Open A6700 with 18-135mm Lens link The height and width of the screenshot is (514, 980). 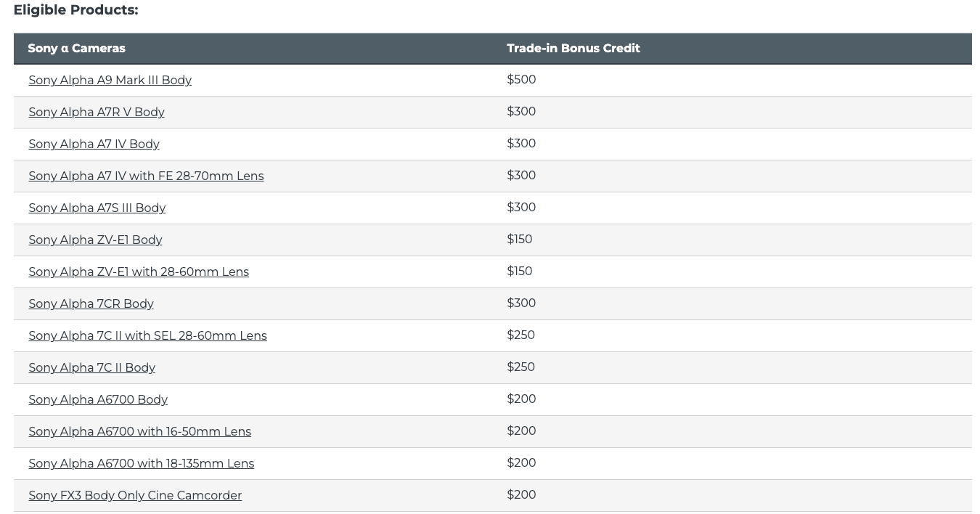[141, 463]
